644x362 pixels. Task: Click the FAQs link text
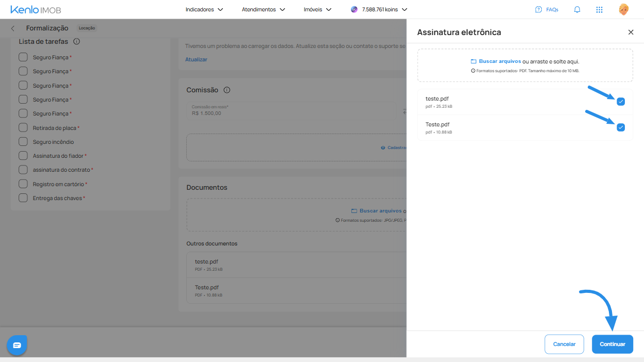coord(552,9)
